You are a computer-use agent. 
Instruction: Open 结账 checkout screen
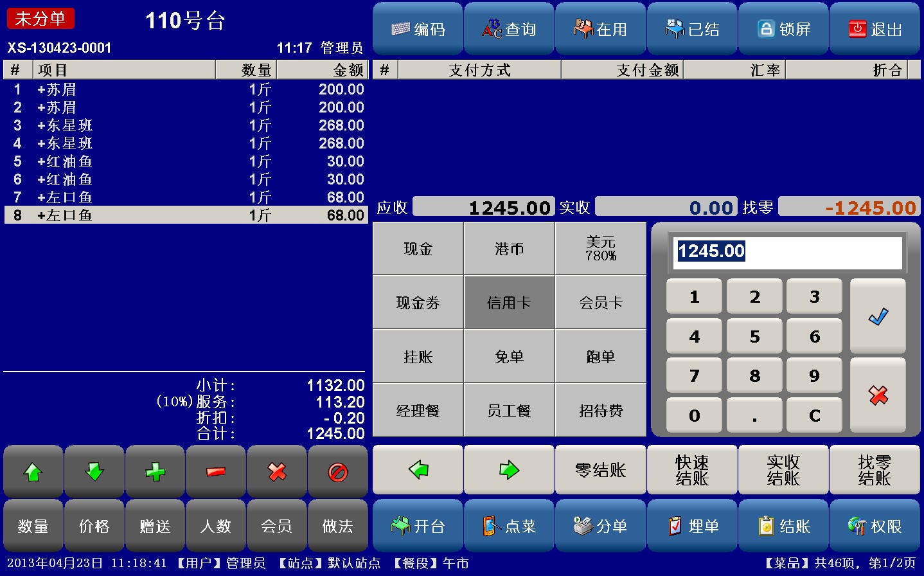783,525
